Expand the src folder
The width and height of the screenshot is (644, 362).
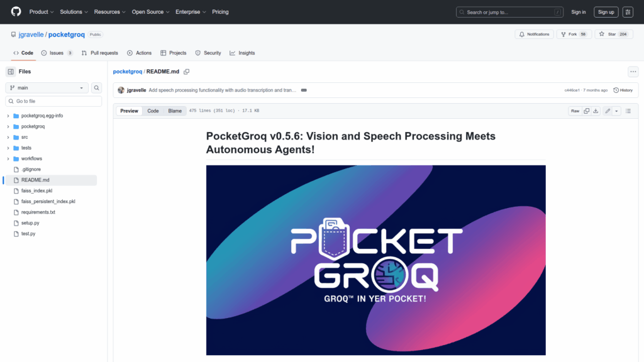point(8,137)
